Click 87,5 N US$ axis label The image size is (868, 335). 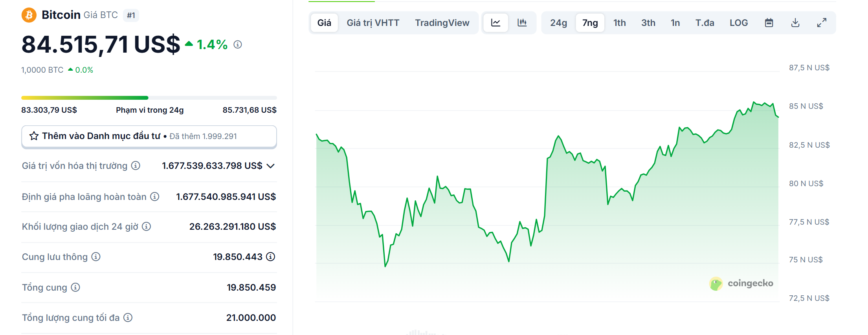pyautogui.click(x=809, y=68)
